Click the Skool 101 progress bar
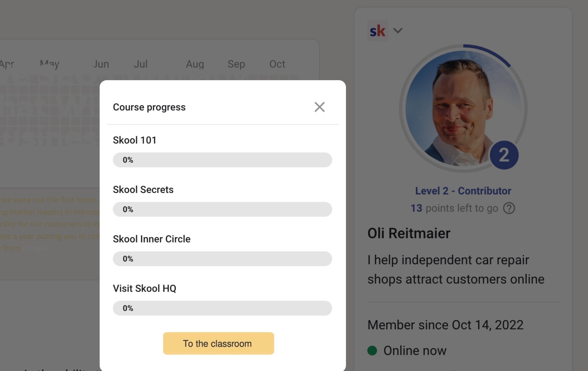The height and width of the screenshot is (371, 588). [222, 160]
